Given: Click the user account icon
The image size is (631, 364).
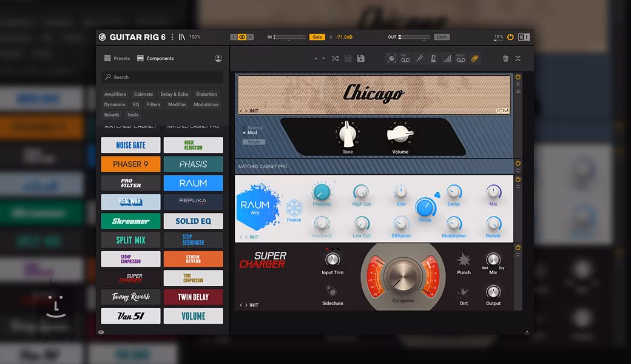Looking at the screenshot, I should click(x=218, y=58).
